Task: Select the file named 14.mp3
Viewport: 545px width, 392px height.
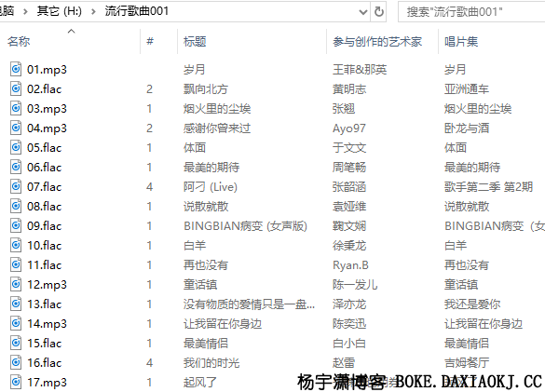Action: [47, 324]
